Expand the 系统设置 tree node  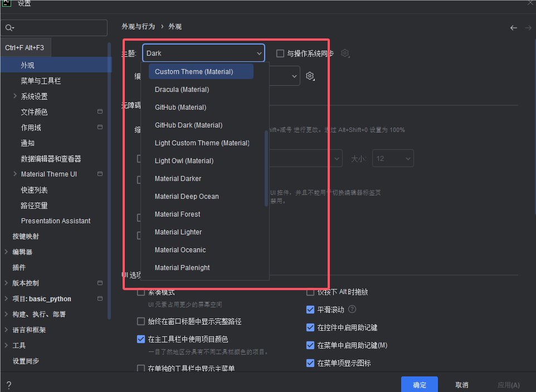pyautogui.click(x=14, y=96)
